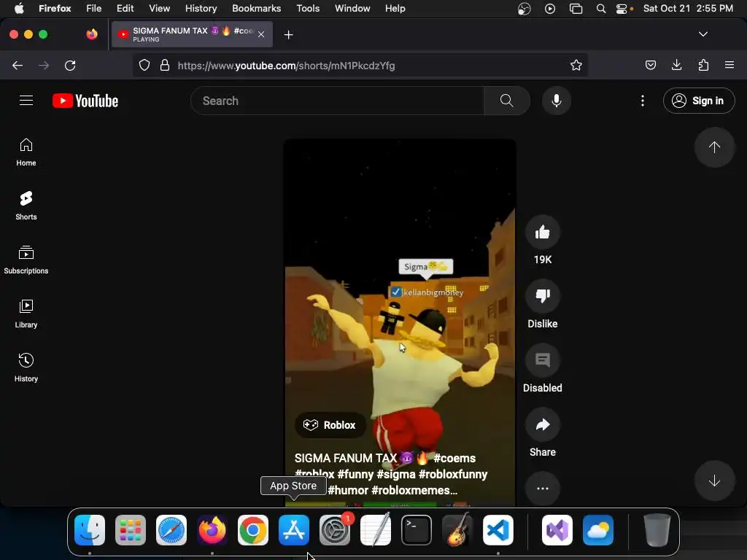This screenshot has width=747, height=560.
Task: Open System Settings from the Dock
Action: click(335, 530)
